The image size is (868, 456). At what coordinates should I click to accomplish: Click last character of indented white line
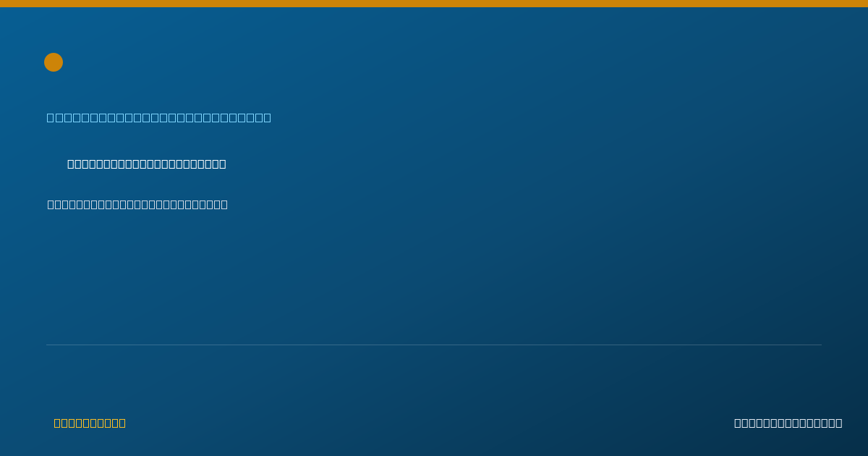click(223, 164)
